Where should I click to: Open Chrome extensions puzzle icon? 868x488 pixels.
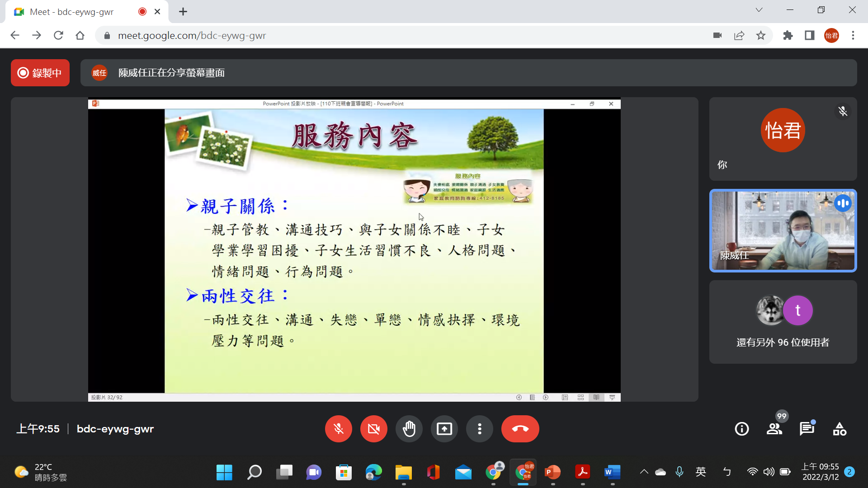[788, 35]
